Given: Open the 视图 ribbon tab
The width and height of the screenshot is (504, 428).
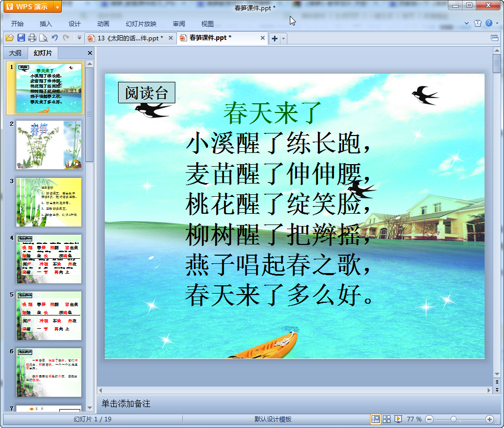Looking at the screenshot, I should point(208,24).
